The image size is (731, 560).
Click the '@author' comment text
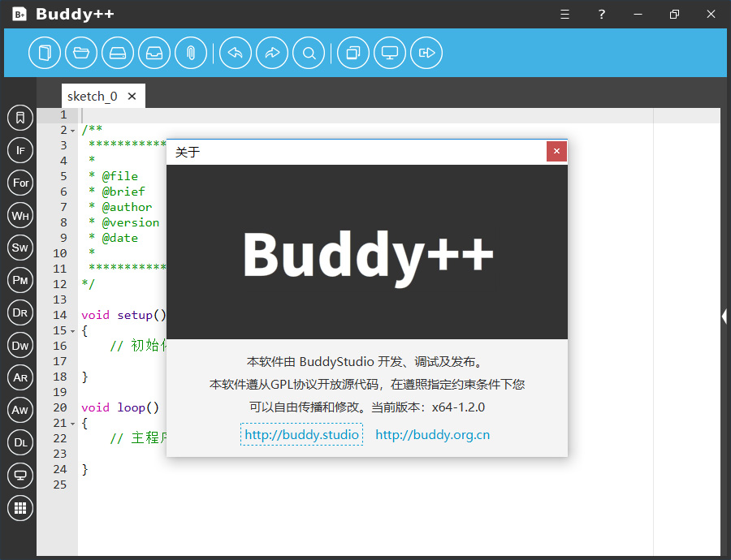[127, 207]
